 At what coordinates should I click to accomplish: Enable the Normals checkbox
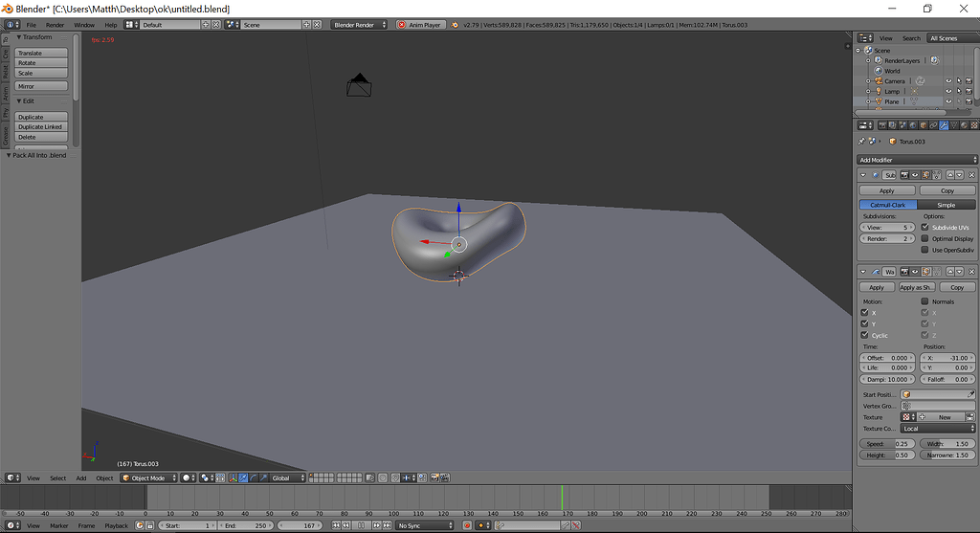[x=925, y=301]
